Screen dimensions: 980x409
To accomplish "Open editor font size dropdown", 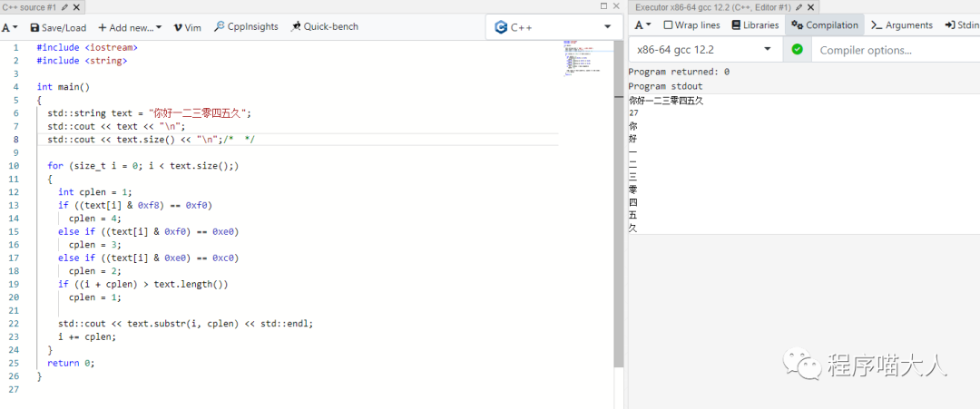I will point(9,27).
